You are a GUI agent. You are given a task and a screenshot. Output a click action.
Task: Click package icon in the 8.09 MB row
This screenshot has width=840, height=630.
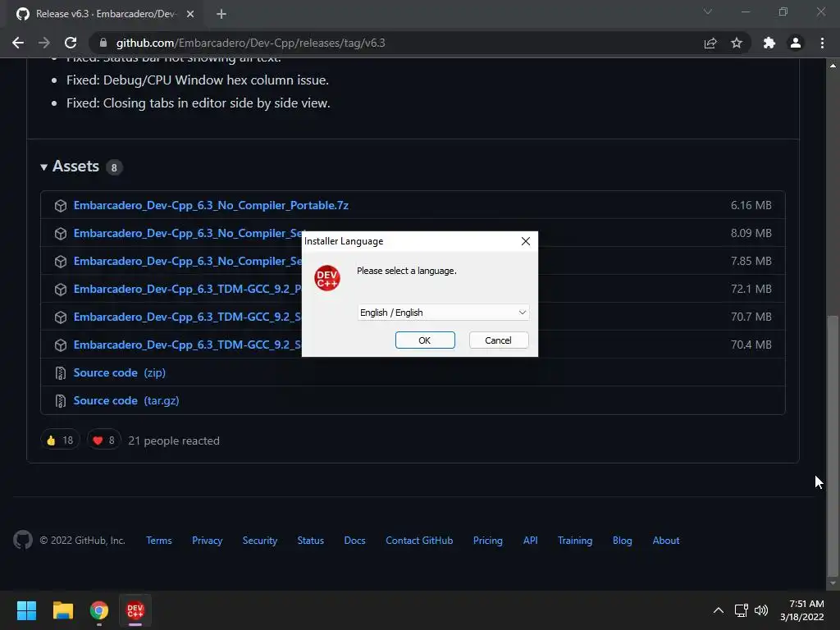click(61, 234)
